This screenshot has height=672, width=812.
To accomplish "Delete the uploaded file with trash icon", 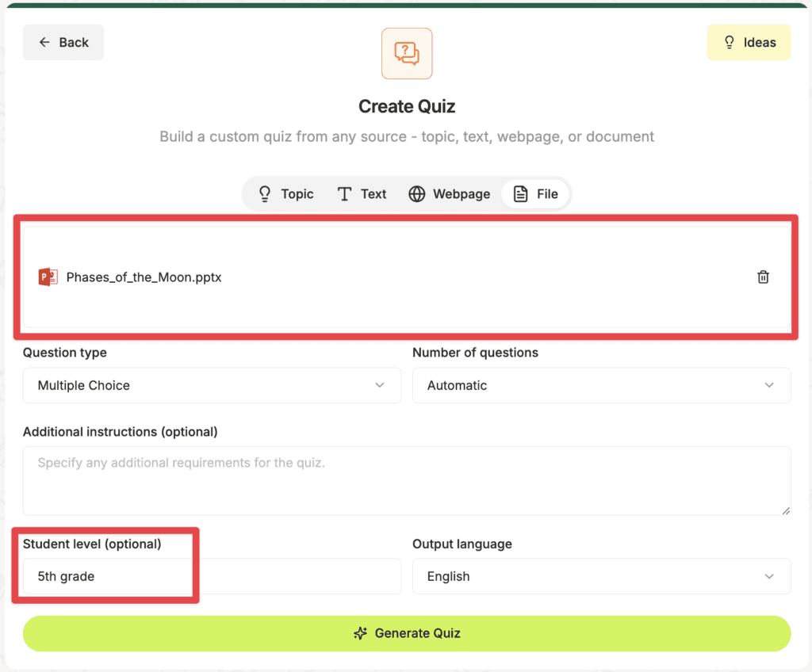I will [763, 277].
